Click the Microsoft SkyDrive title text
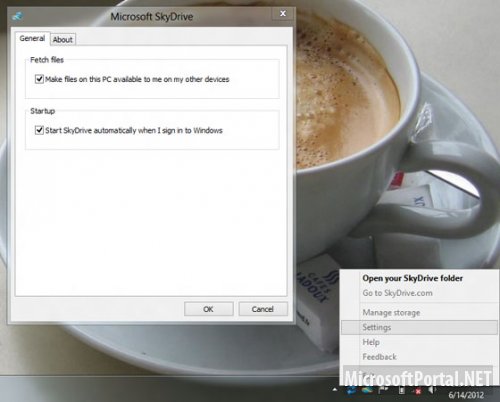Image resolution: width=500 pixels, height=402 pixels. click(x=152, y=17)
